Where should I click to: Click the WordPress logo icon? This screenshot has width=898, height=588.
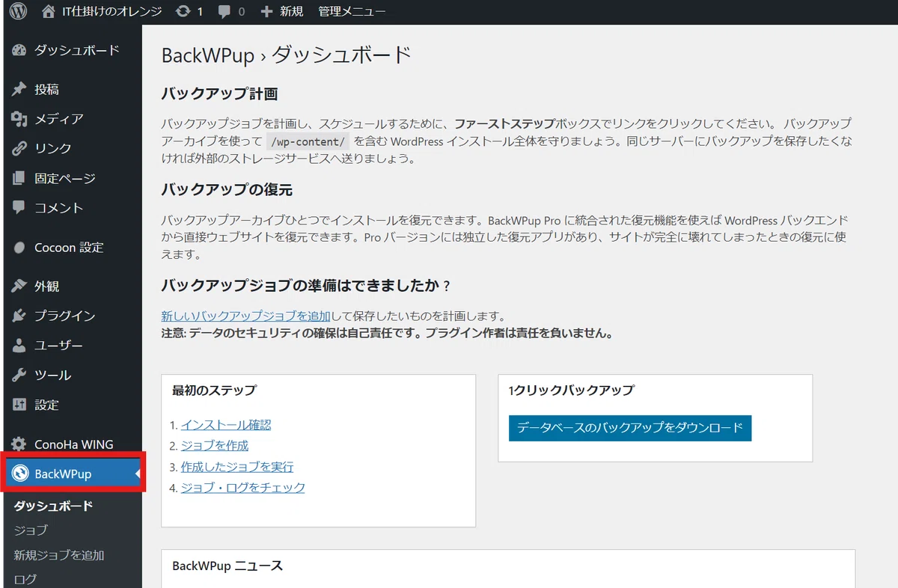click(x=19, y=11)
